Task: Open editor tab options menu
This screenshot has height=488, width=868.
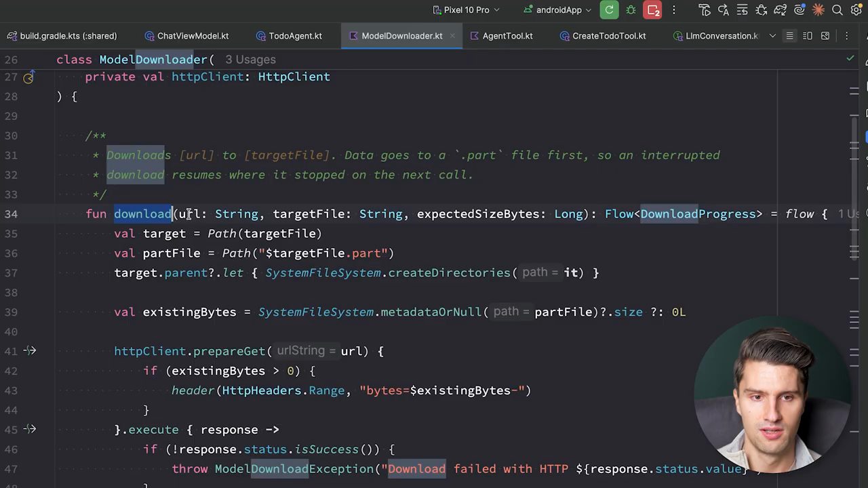Action: point(846,36)
